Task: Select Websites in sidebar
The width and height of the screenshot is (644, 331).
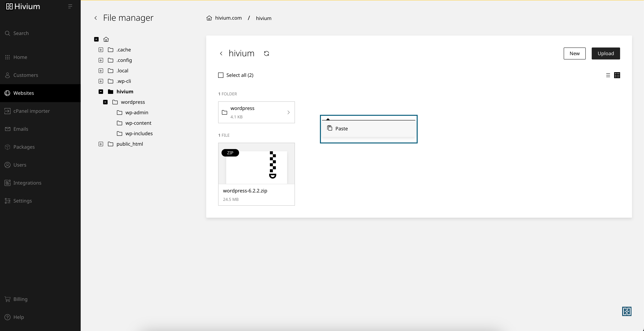Action: point(40,93)
